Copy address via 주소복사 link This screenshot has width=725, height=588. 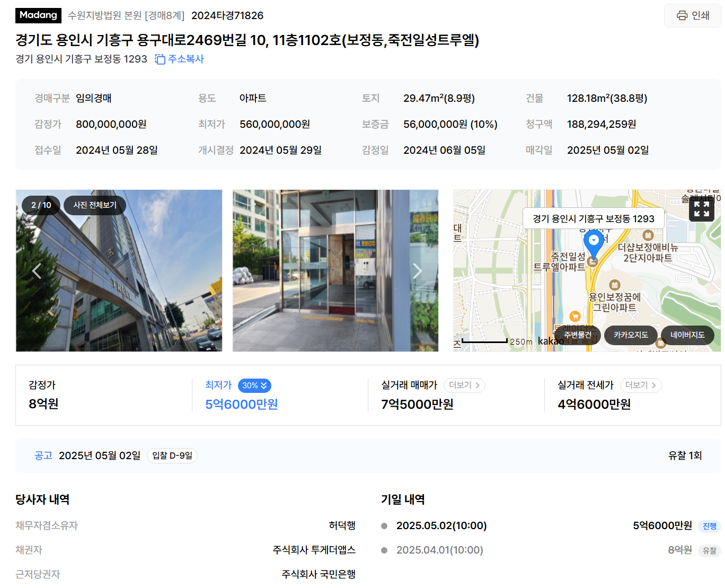185,59
